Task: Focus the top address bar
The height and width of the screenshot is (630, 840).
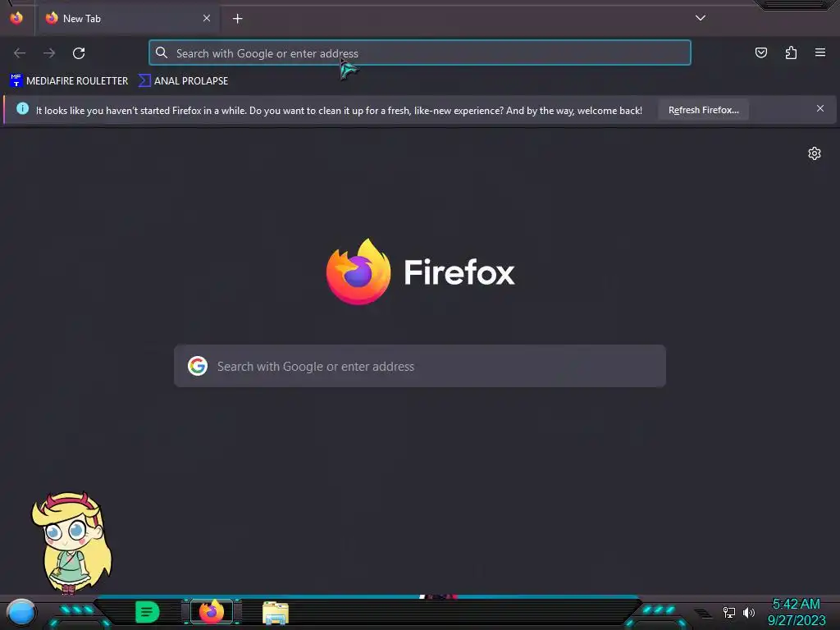Action: pyautogui.click(x=420, y=53)
